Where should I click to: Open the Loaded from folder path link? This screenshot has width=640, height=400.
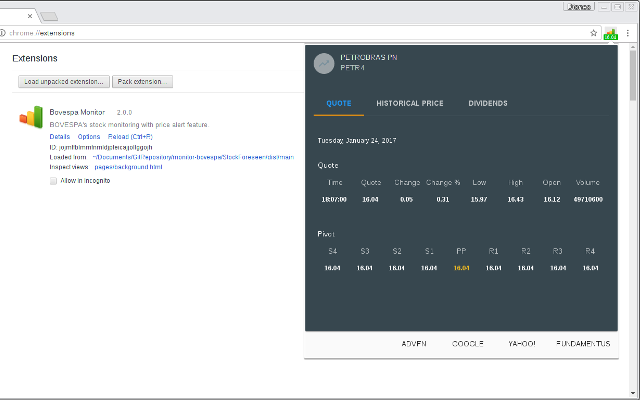click(193, 157)
